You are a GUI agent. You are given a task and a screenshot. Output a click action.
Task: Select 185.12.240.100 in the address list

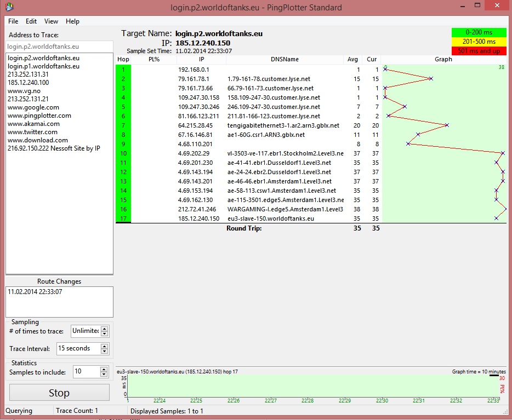click(x=29, y=83)
